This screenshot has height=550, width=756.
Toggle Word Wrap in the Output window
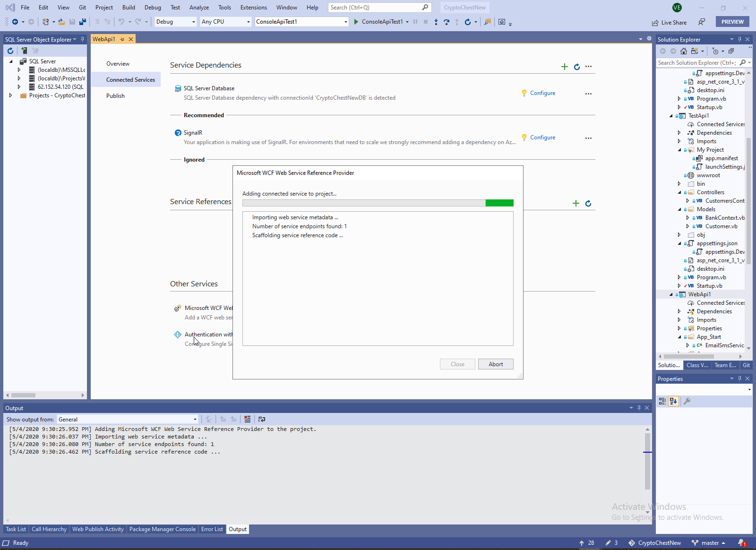(262, 419)
